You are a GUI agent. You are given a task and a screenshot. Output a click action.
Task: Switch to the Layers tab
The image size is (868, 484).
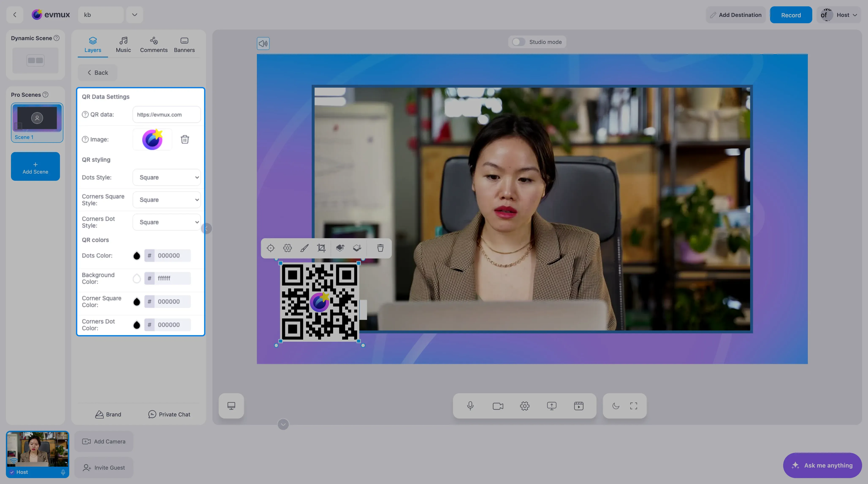[x=93, y=45]
